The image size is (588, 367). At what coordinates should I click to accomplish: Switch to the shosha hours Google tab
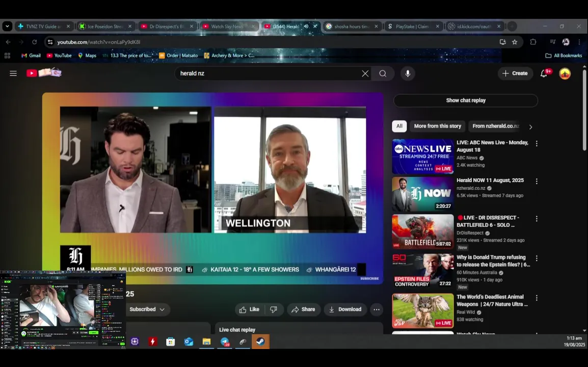352,27
